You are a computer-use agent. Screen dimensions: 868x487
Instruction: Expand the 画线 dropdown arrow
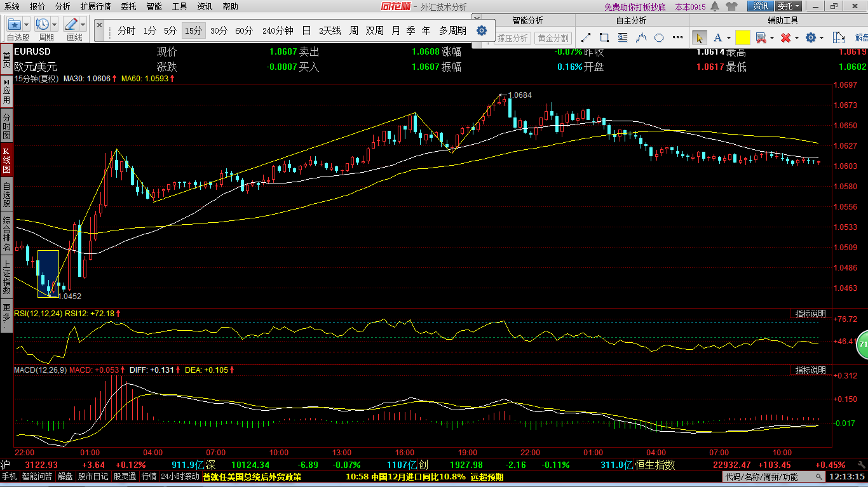pyautogui.click(x=83, y=24)
